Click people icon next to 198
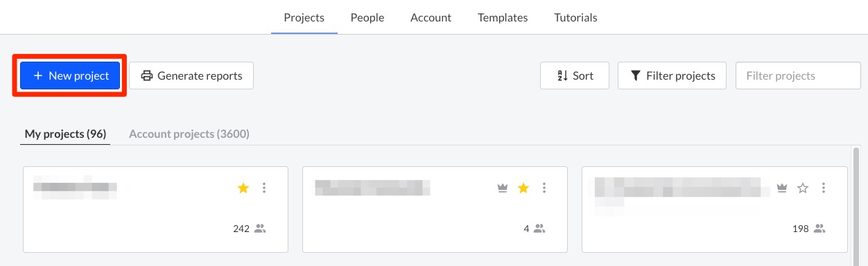Image resolution: width=868 pixels, height=266 pixels. (819, 229)
